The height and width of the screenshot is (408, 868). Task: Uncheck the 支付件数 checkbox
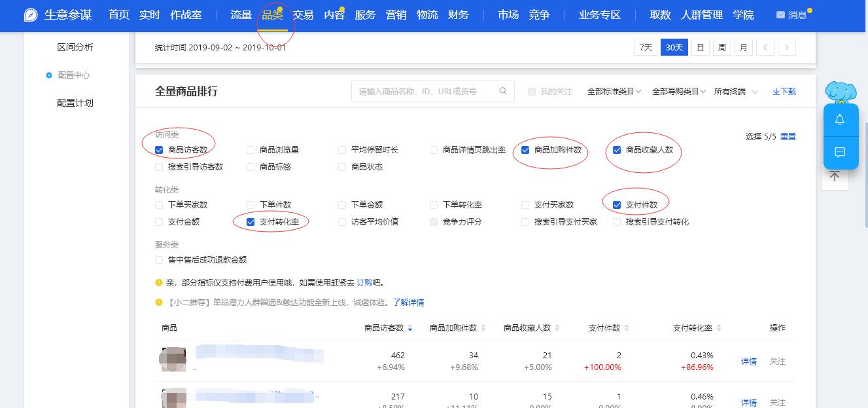(x=617, y=205)
